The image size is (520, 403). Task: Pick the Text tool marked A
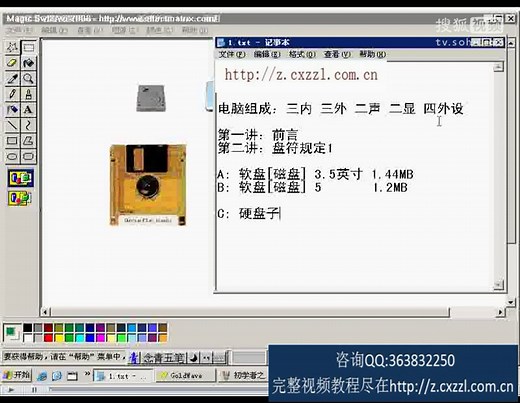[x=29, y=109]
